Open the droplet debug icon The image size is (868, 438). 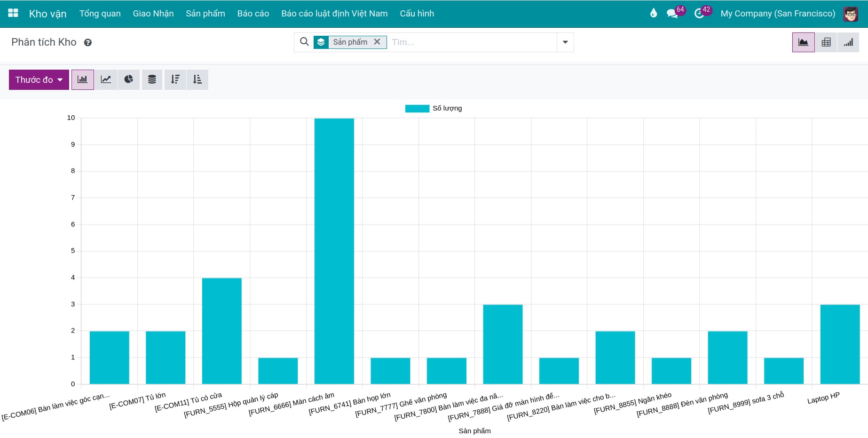click(654, 13)
